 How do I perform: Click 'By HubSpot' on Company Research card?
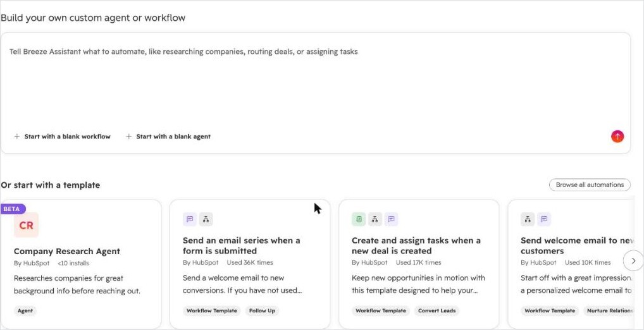click(32, 263)
